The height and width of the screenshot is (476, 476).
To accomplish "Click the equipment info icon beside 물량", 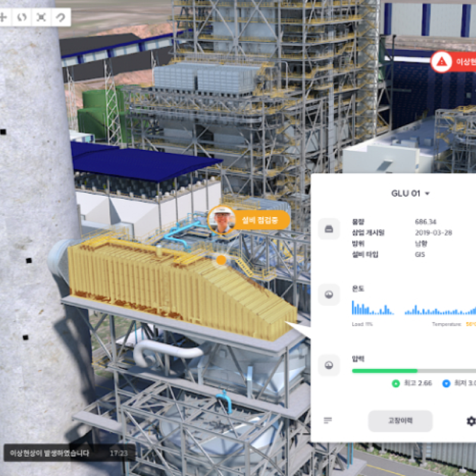I will click(328, 228).
